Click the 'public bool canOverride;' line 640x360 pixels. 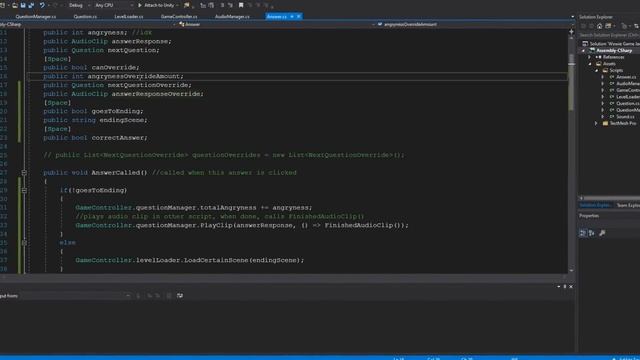click(x=91, y=67)
